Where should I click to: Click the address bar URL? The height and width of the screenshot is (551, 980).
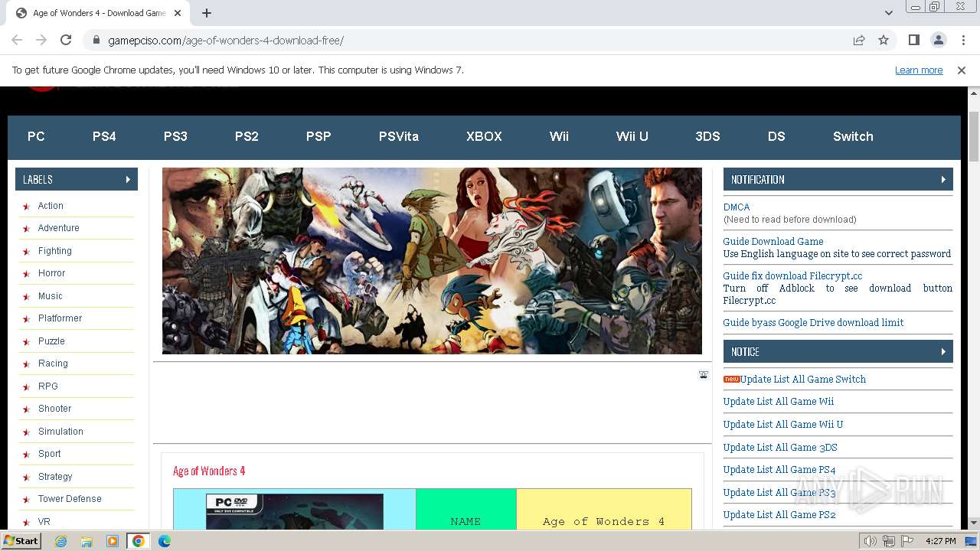click(226, 40)
